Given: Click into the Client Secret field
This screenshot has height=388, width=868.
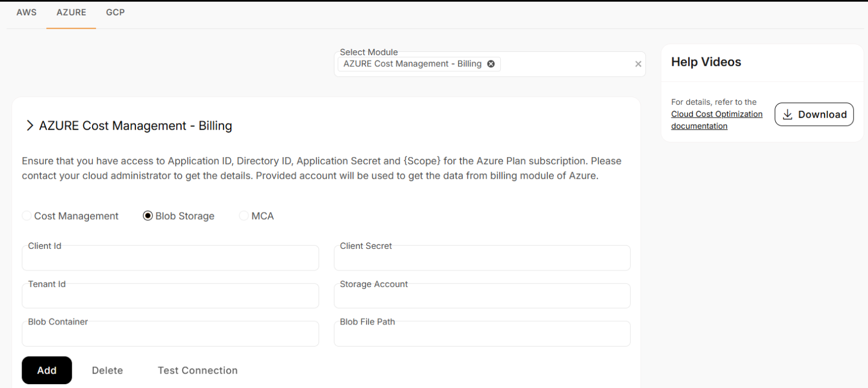Looking at the screenshot, I should pyautogui.click(x=481, y=258).
